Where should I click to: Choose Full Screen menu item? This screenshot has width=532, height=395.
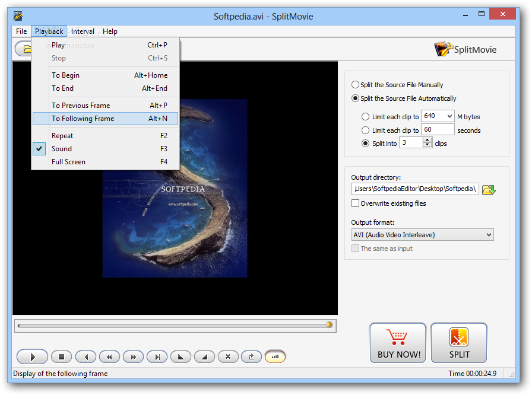click(x=105, y=162)
